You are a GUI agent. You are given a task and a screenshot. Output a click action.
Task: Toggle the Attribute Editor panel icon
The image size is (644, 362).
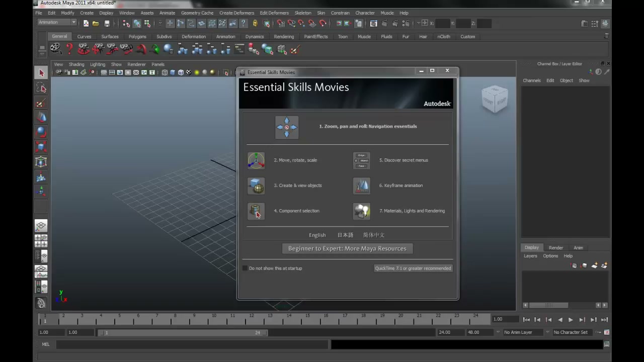[x=584, y=24]
